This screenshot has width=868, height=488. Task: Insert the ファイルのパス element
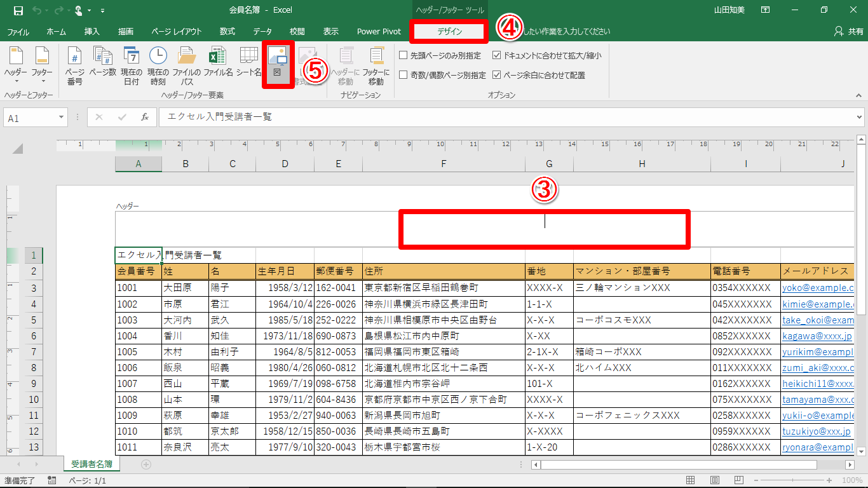click(x=186, y=65)
